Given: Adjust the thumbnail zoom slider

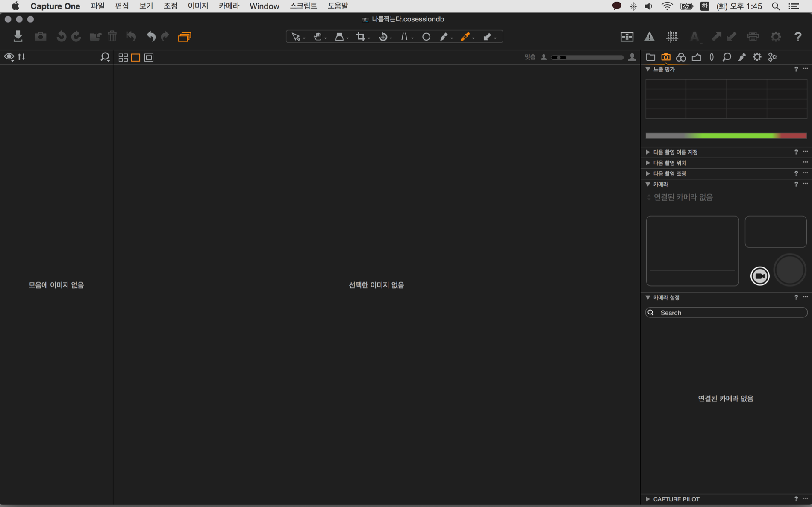Looking at the screenshot, I should (587, 57).
